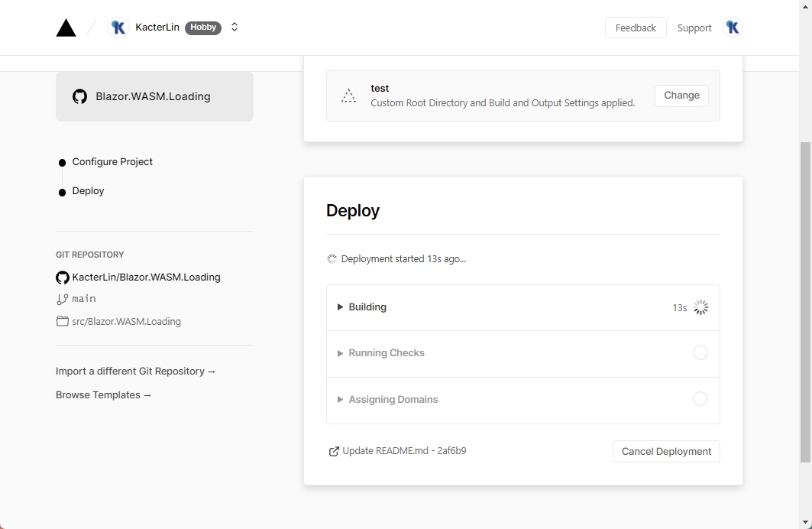Viewport: 812px width, 529px height.
Task: Click the dashed triangle icon for test project
Action: tap(348, 96)
